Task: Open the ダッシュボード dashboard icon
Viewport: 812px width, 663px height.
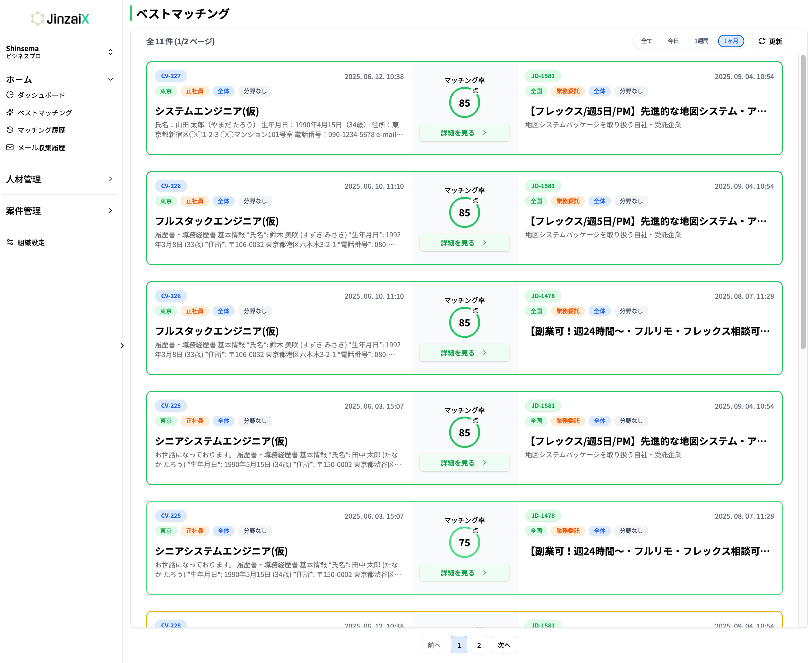Action: pos(10,95)
